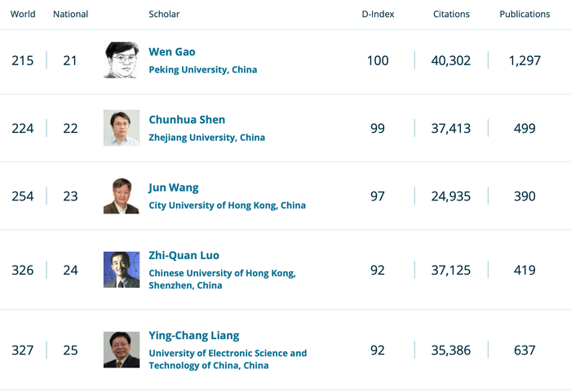Click University of Electronic Science and Technology affiliation
The width and height of the screenshot is (571, 392).
[x=228, y=359]
